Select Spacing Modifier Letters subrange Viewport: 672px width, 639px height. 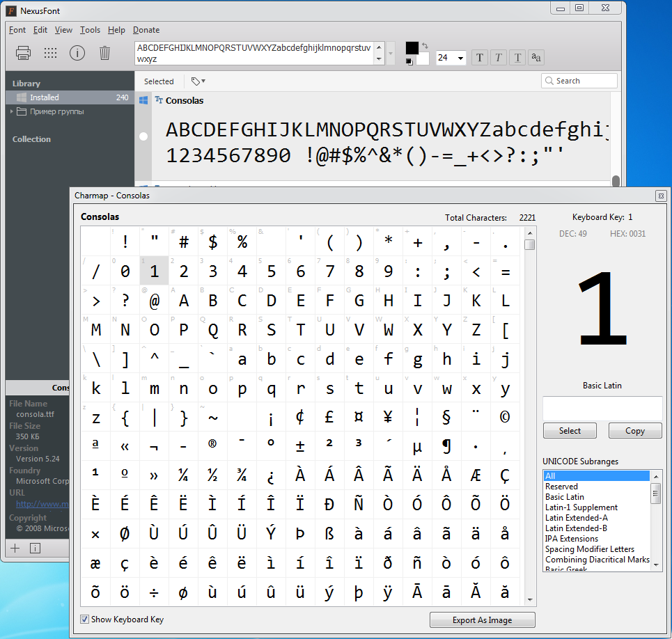click(x=597, y=549)
